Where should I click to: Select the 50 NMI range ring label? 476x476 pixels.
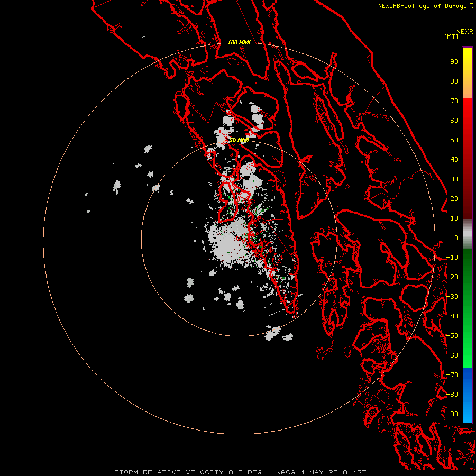[239, 140]
